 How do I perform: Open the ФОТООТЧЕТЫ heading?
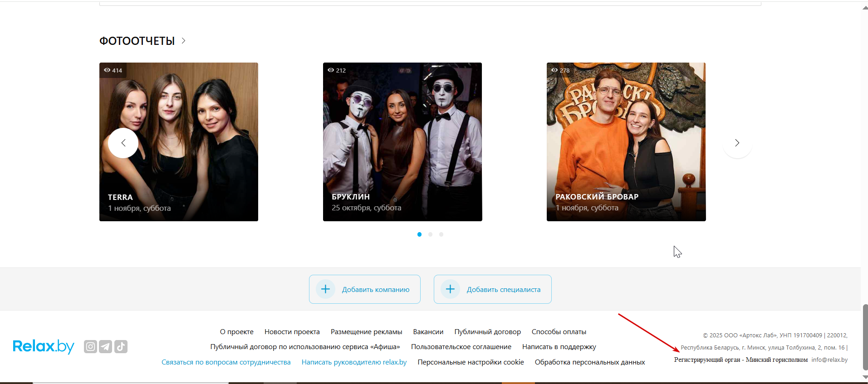pyautogui.click(x=137, y=41)
